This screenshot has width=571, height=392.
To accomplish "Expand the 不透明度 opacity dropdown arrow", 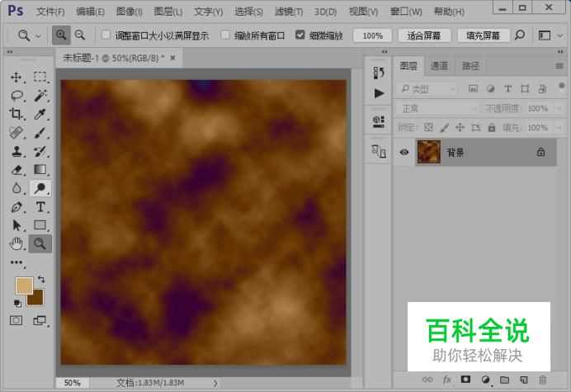I will tap(559, 109).
